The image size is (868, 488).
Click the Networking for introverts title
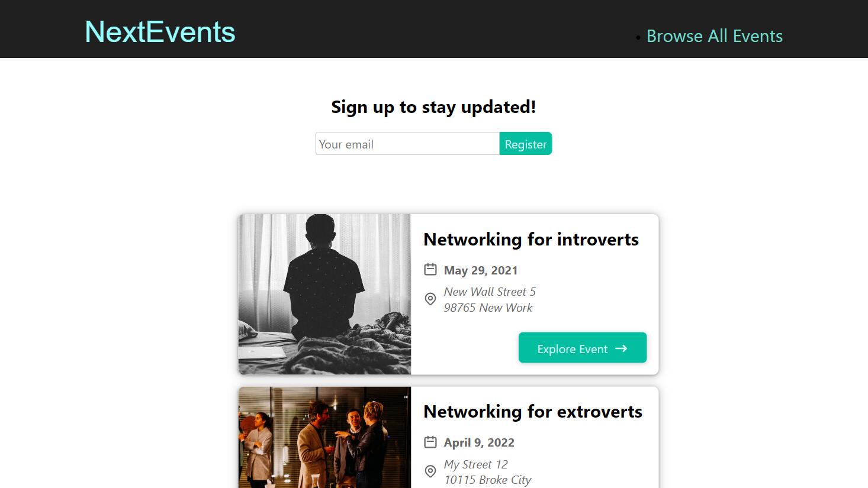point(531,240)
